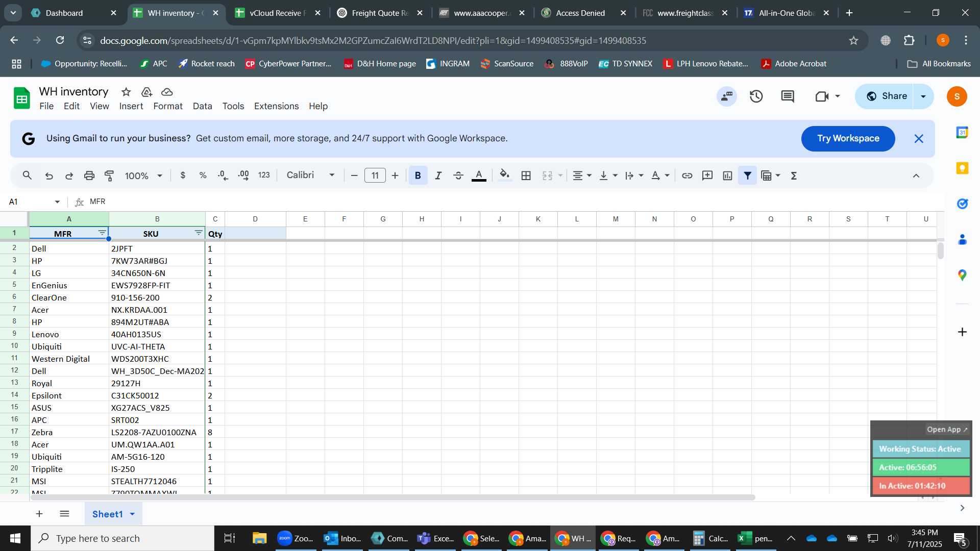Viewport: 980px width, 551px height.
Task: Open the text color picker
Action: (x=479, y=176)
